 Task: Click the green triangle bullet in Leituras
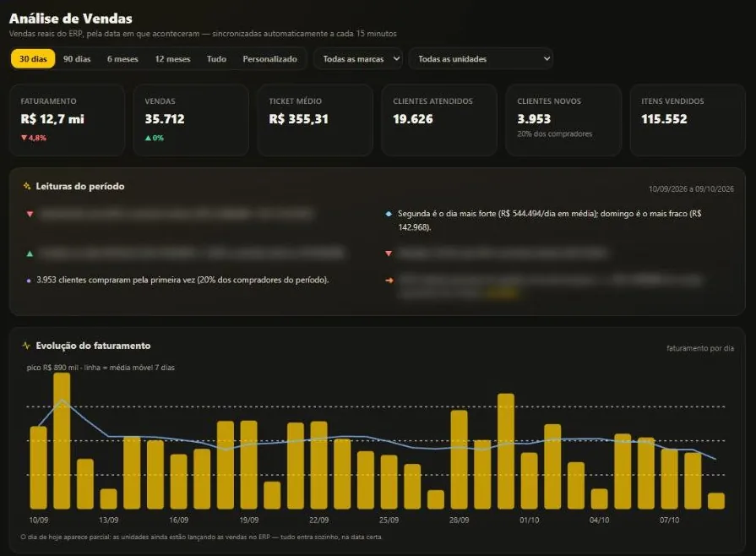[30, 253]
